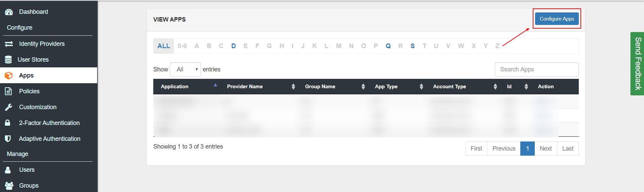
Task: Click 'Showing 1 to 3 of 3 entries' text
Action: 188,147
